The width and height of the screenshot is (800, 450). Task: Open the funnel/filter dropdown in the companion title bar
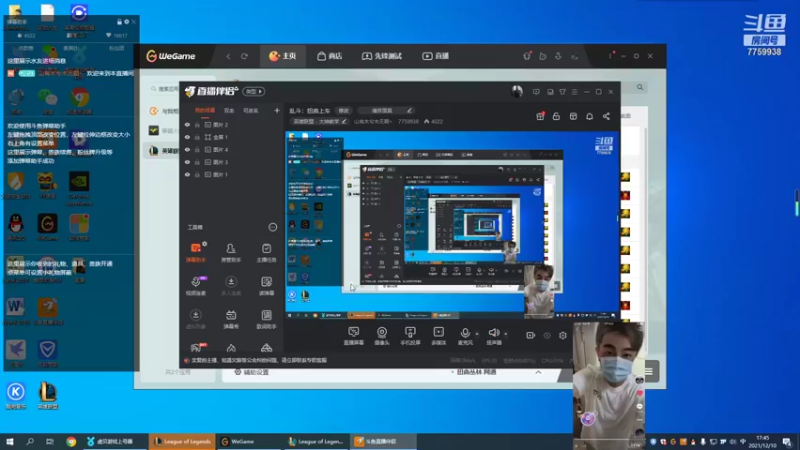tap(562, 92)
